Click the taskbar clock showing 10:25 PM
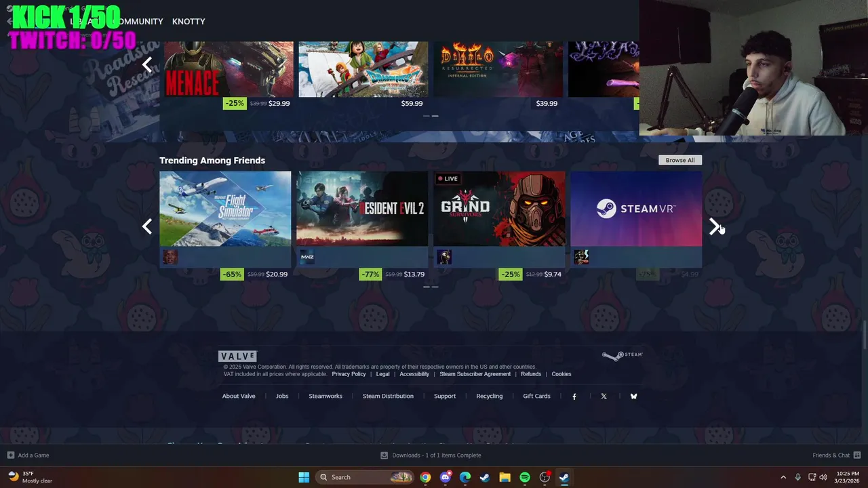The width and height of the screenshot is (868, 488). (x=848, y=477)
